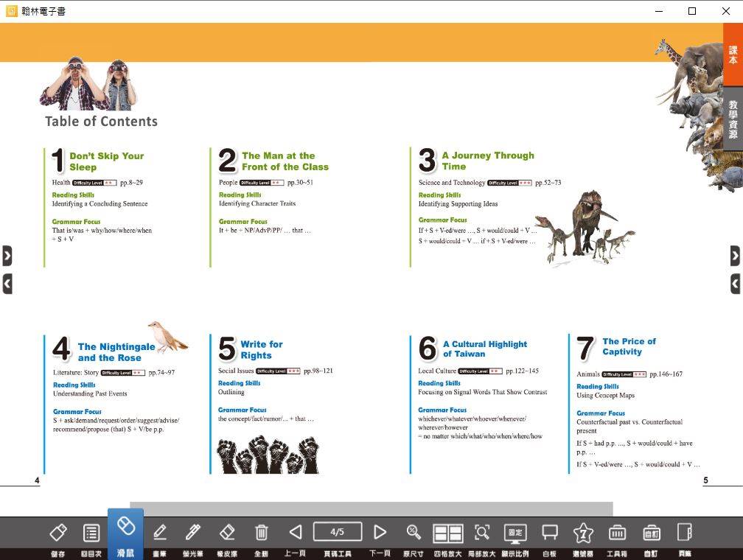The height and width of the screenshot is (560, 743).
Task: Click "Identifying a Concluding Sentence" text
Action: tap(100, 203)
